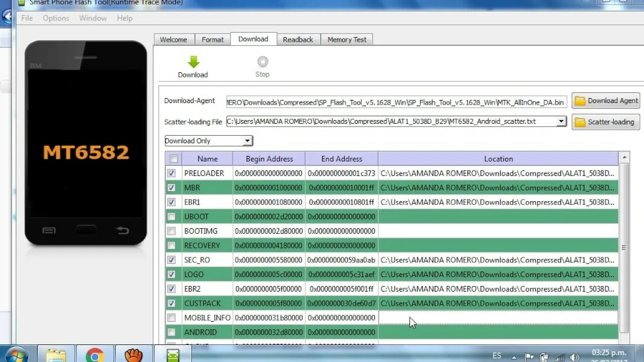
Task: Expand the Download Only mode dropdown
Action: (247, 141)
